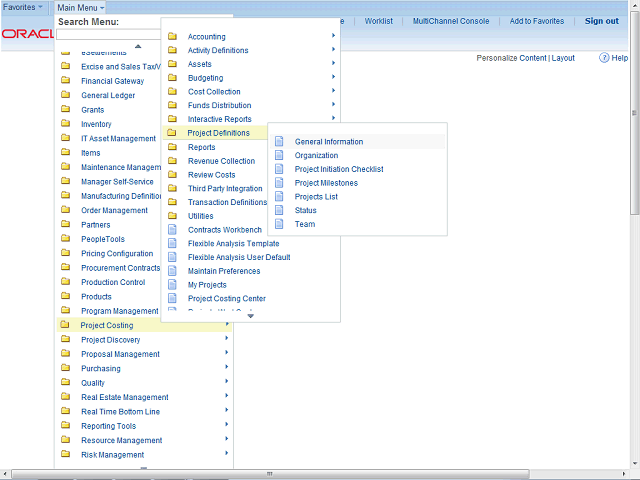Open the Favorites dropdown
The height and width of the screenshot is (480, 640).
pos(23,7)
